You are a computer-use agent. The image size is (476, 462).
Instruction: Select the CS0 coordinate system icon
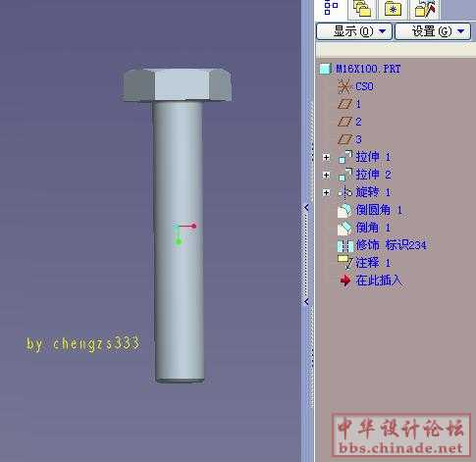[344, 86]
